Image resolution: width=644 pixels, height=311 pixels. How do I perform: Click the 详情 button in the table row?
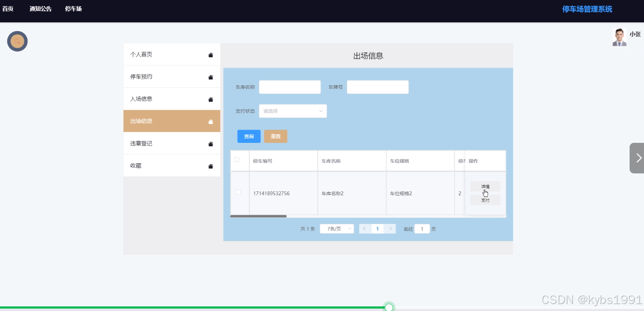pyautogui.click(x=485, y=187)
